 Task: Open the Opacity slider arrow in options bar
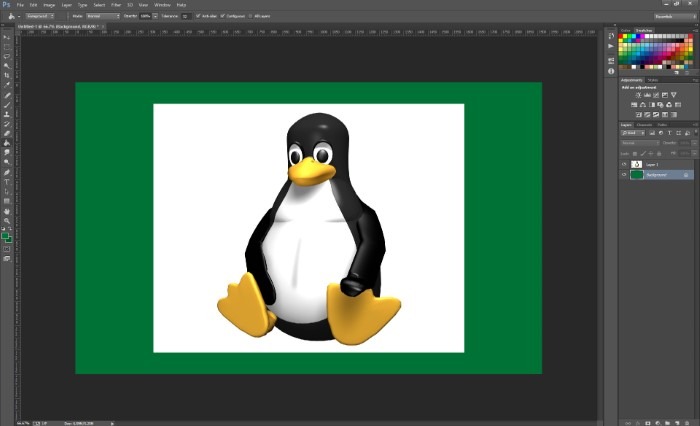[155, 16]
